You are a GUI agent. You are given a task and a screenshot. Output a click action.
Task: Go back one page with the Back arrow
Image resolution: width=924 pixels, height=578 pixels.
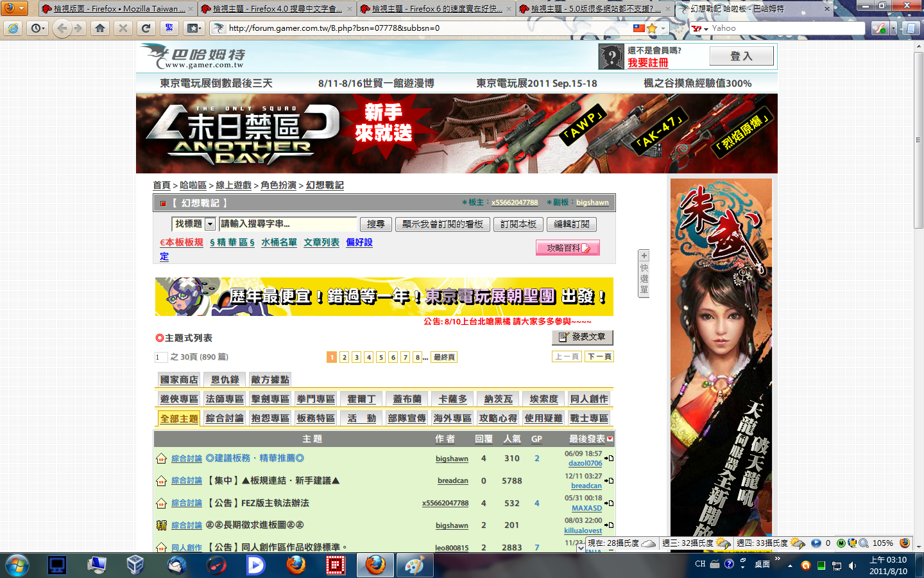(62, 28)
